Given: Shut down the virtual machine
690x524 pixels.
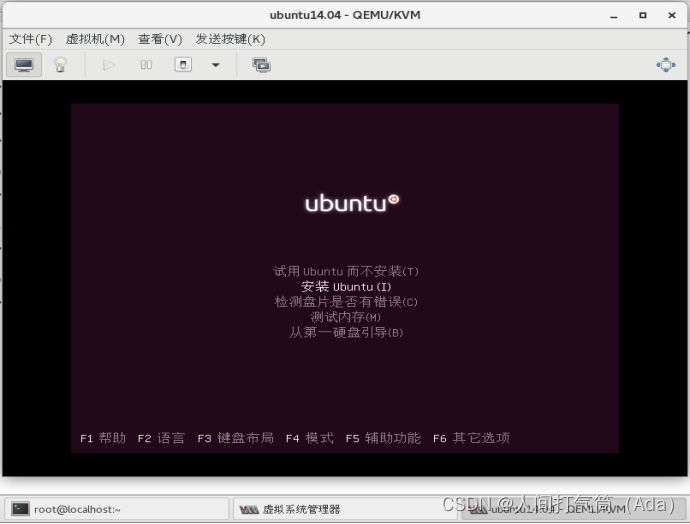Looking at the screenshot, I should (x=183, y=65).
